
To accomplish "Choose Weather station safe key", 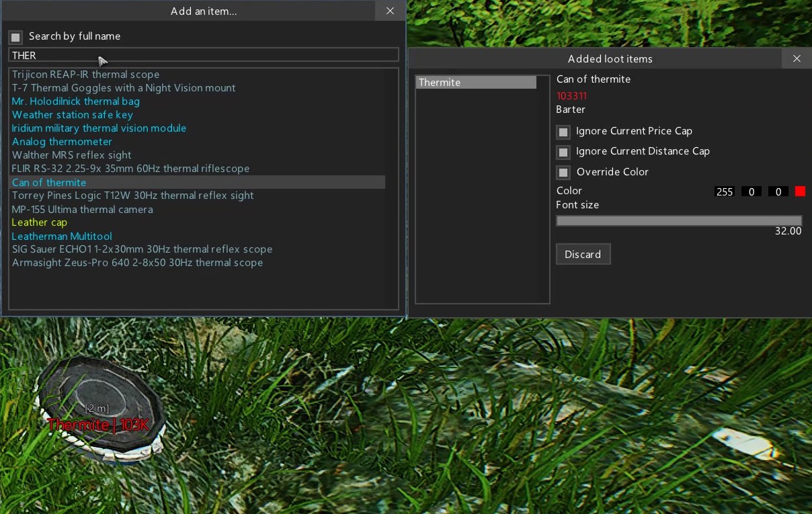I will 73,115.
